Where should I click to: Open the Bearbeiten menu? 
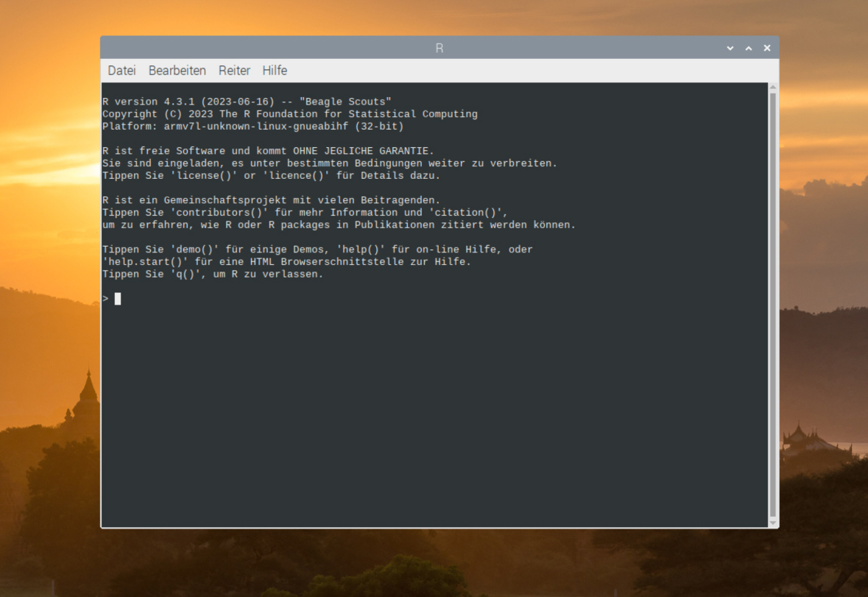pos(177,71)
